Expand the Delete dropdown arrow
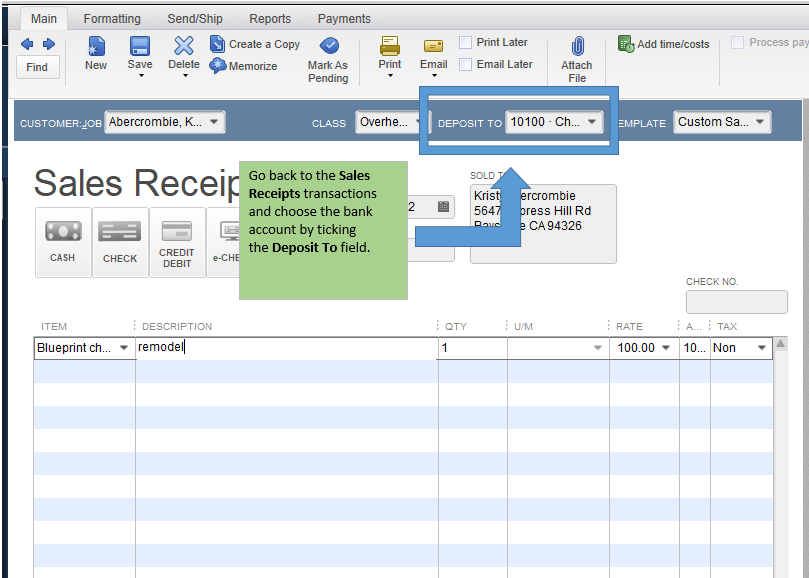Viewport: 809px width, 578px height. coord(185,76)
